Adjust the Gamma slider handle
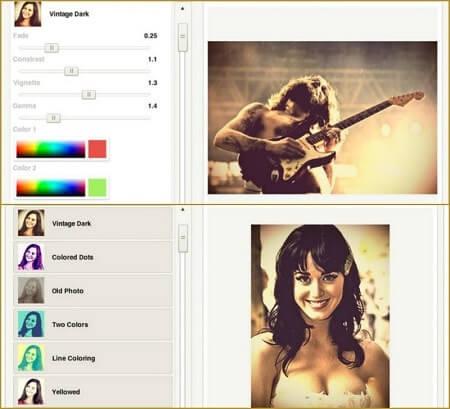Viewport: 450px width, 409px height. pyautogui.click(x=53, y=118)
